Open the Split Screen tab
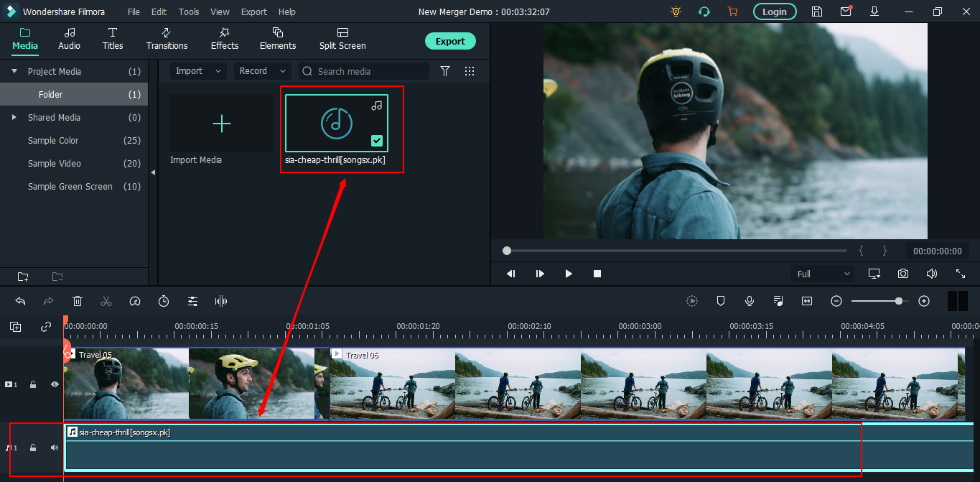Screen dimensions: 980x482 [342, 39]
